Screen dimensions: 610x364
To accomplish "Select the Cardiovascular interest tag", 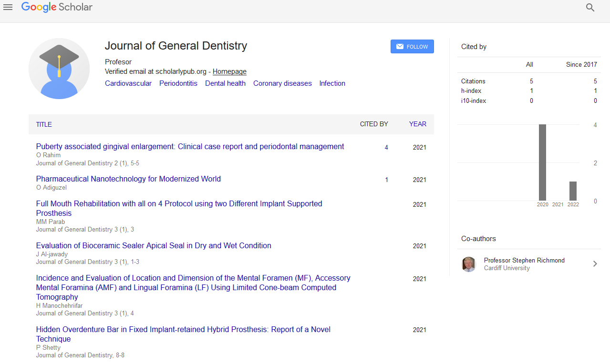I will pos(128,83).
